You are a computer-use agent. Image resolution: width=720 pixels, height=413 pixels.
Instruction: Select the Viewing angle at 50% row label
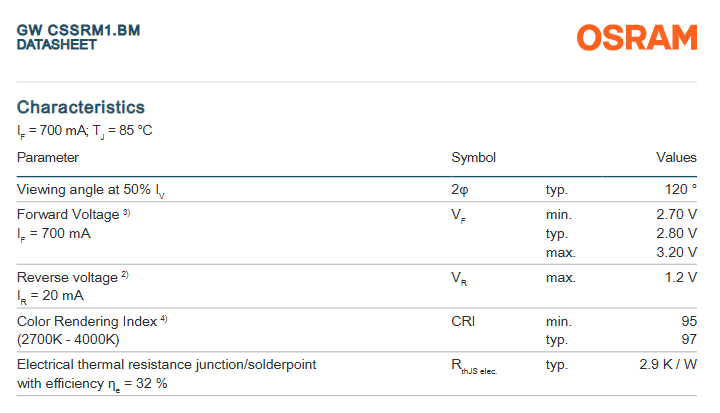pos(91,190)
